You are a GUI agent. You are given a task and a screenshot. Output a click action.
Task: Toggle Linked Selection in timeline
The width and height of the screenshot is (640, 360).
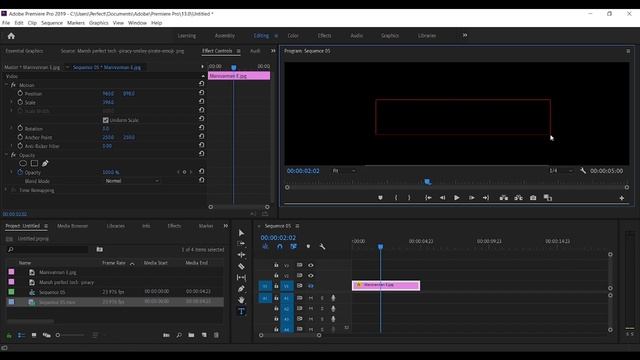(293, 247)
